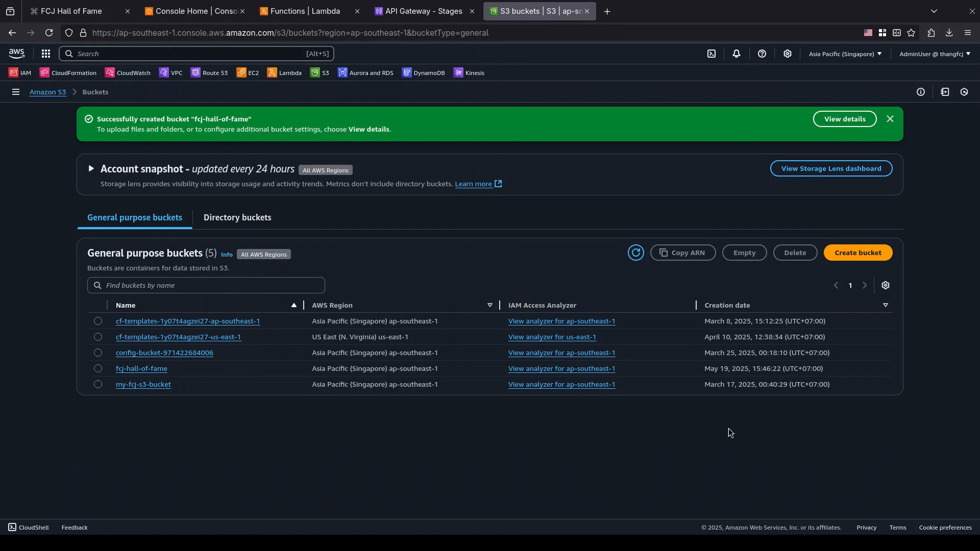980x551 pixels.
Task: Open Aurora and RDS shortcut
Action: click(365, 73)
